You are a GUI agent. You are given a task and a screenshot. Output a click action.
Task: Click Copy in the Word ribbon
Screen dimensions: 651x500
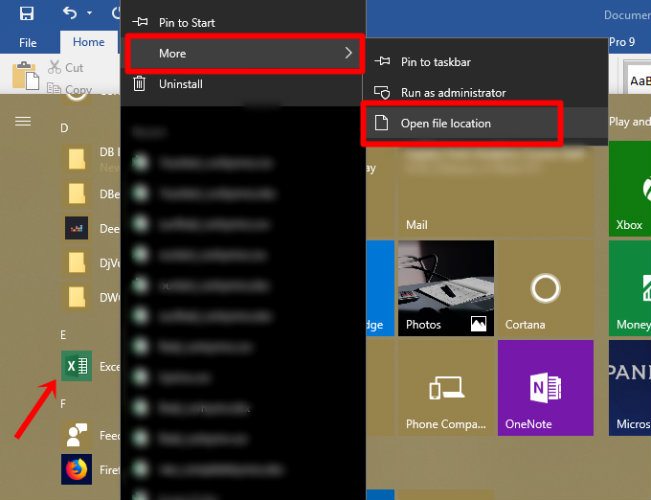coord(69,88)
